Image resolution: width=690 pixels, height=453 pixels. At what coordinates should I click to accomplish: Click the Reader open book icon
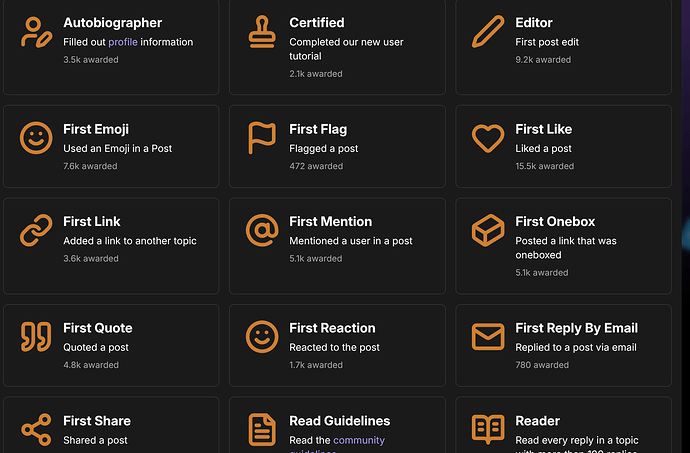point(488,429)
